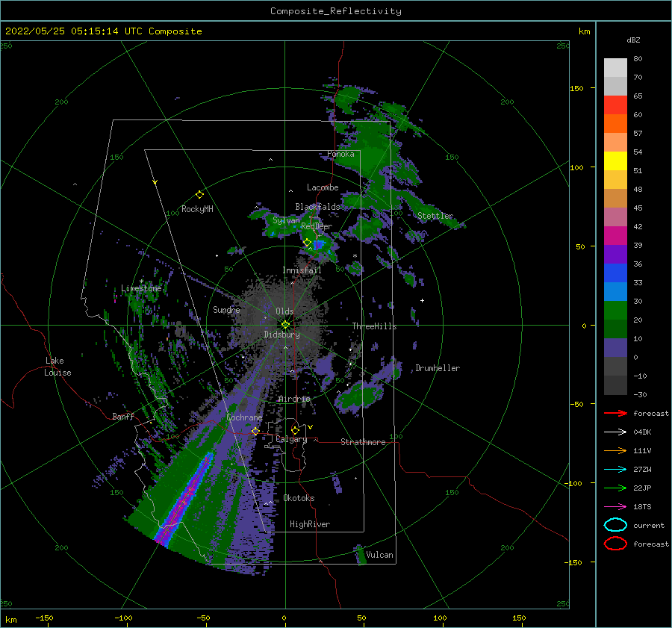The height and width of the screenshot is (628, 672).
Task: Click the red forecast arrow in legend
Action: 615,413
